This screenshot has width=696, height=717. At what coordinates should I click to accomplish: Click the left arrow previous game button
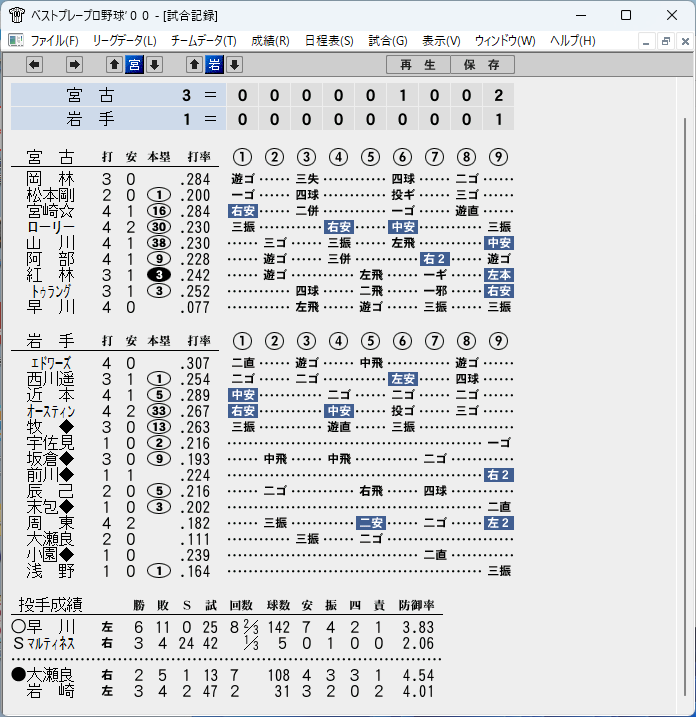(34, 64)
